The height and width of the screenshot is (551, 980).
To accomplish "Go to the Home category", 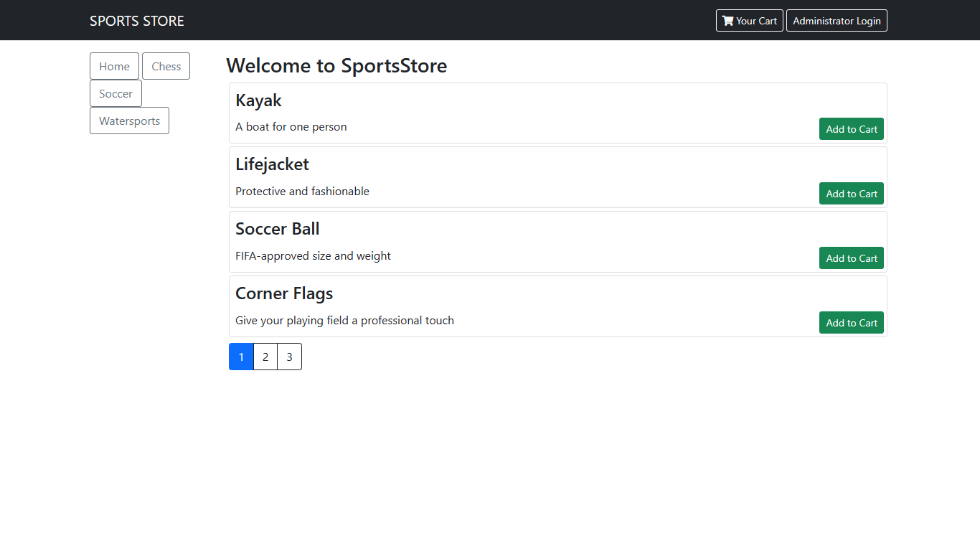I will tap(114, 66).
